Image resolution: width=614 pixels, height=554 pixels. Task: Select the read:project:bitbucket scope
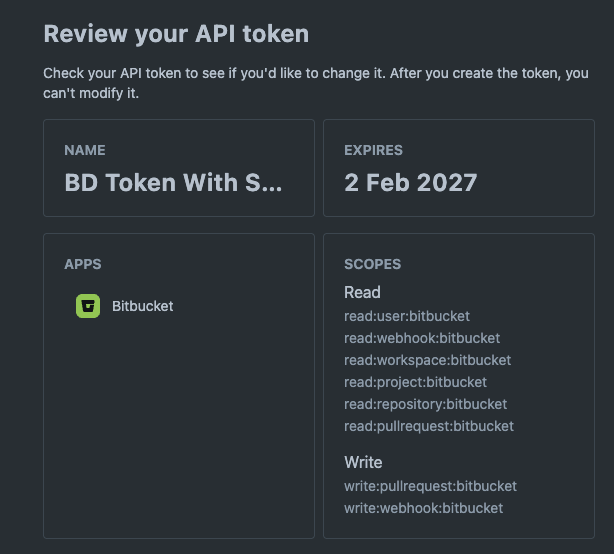click(x=415, y=382)
